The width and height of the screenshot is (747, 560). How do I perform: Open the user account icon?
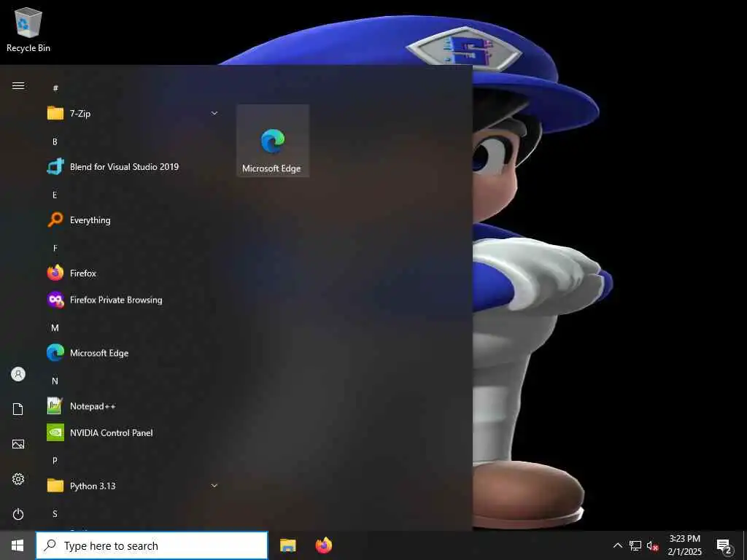(x=18, y=374)
